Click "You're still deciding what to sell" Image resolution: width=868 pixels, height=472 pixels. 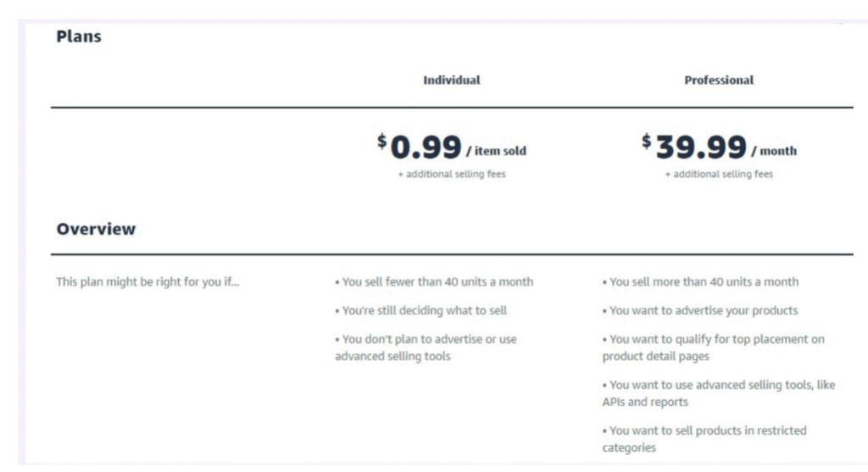pyautogui.click(x=421, y=311)
